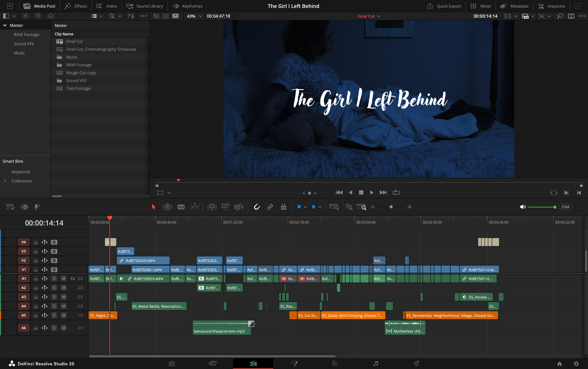The height and width of the screenshot is (369, 588).
Task: Toggle timeline snapping magnet icon
Action: 257,207
